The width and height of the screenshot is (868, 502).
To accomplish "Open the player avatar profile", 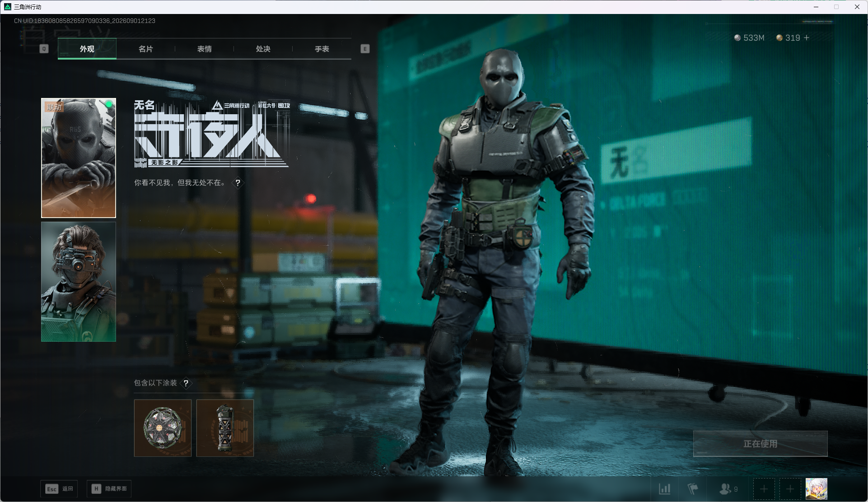I will (x=817, y=489).
